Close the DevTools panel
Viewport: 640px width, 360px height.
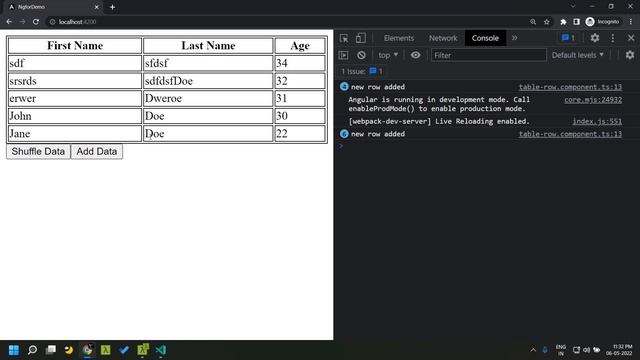[x=631, y=38]
